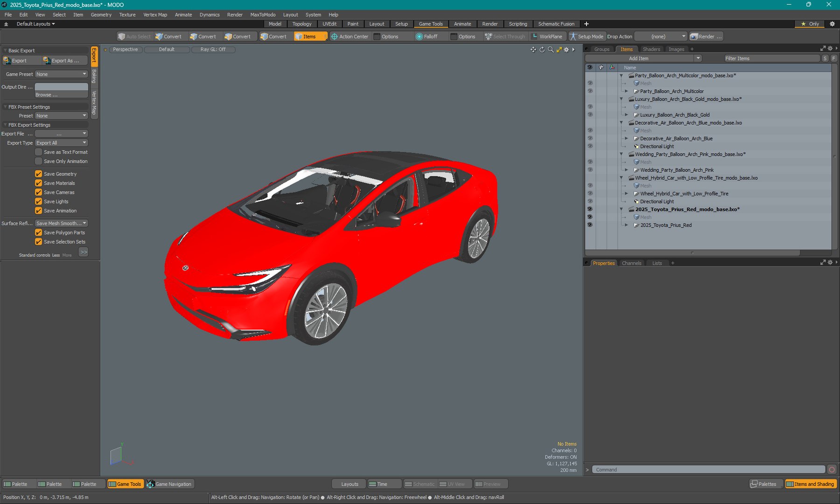Collapse the Wheel_Hybrid_Car scene file
Image resolution: width=840 pixels, height=504 pixels.
[x=621, y=178]
